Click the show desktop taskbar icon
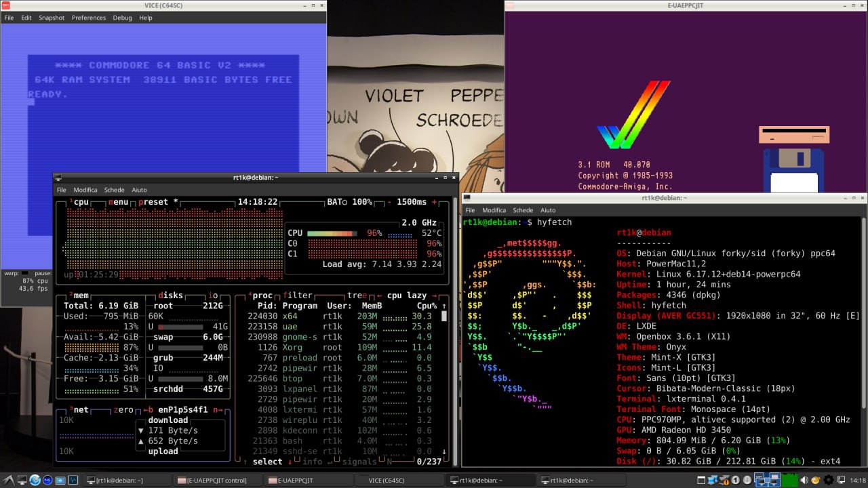868x488 pixels. pos(22,481)
